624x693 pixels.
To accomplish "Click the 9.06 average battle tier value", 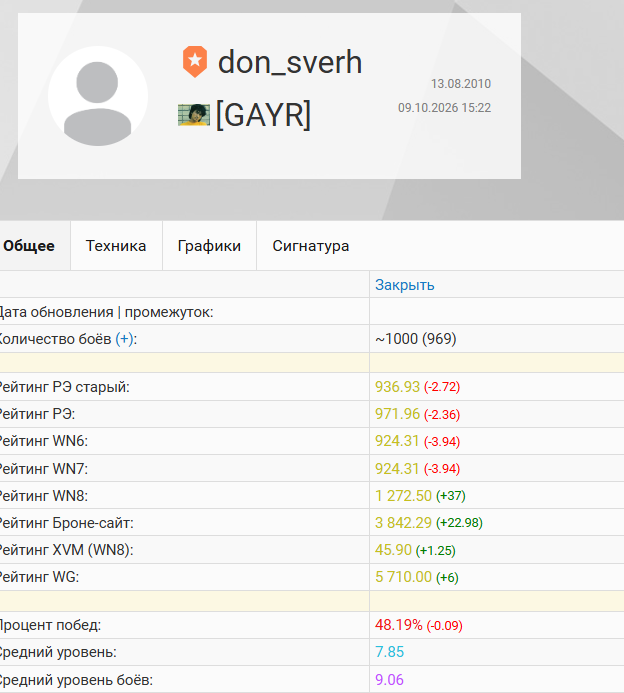I will tap(389, 679).
